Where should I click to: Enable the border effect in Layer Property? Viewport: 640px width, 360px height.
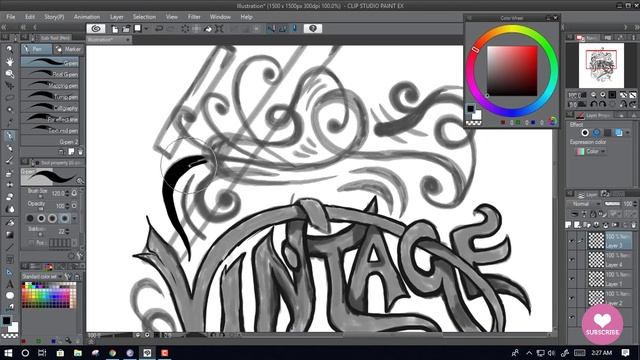[585, 133]
